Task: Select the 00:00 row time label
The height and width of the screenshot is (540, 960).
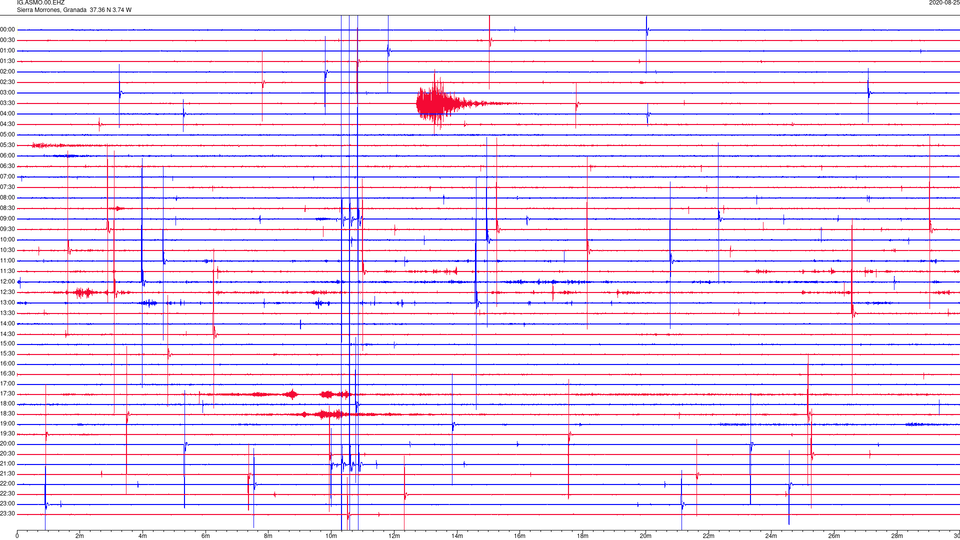Action: [x=8, y=29]
